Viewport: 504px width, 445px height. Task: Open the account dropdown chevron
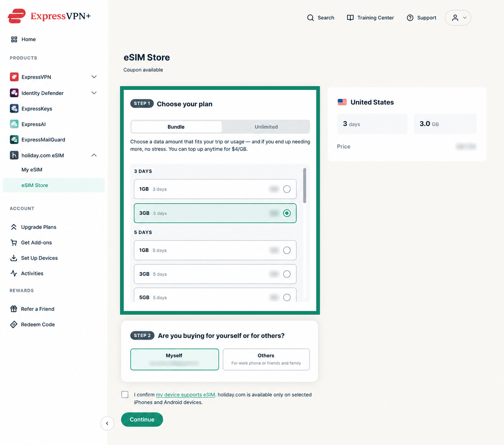click(465, 18)
